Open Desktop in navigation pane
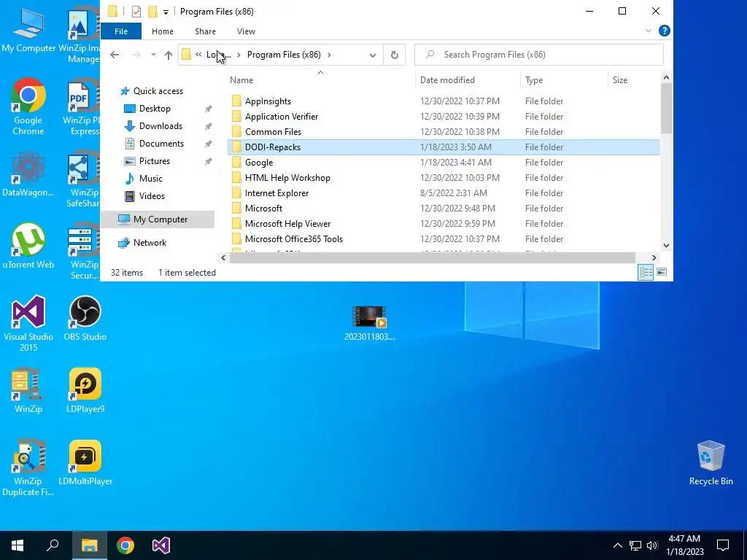 pyautogui.click(x=155, y=109)
